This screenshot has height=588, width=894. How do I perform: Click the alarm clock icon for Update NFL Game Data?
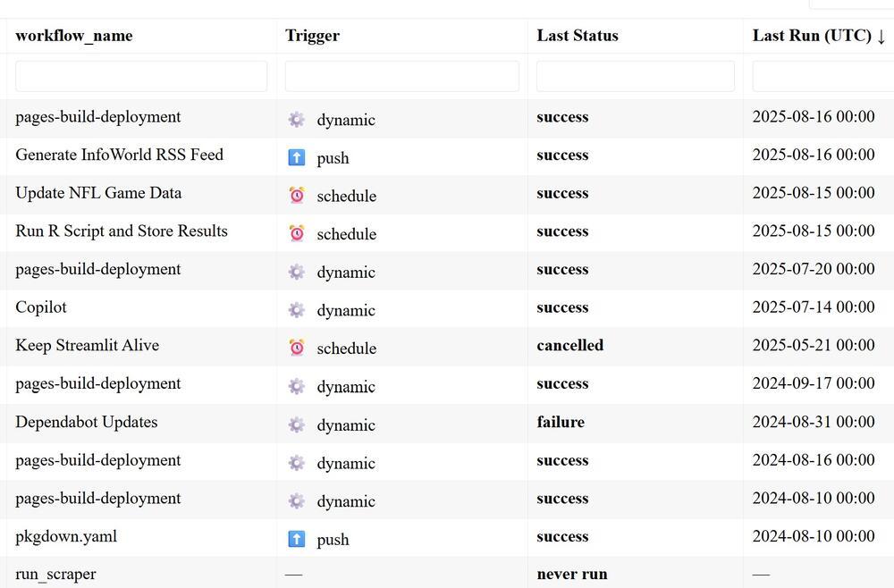tap(297, 195)
